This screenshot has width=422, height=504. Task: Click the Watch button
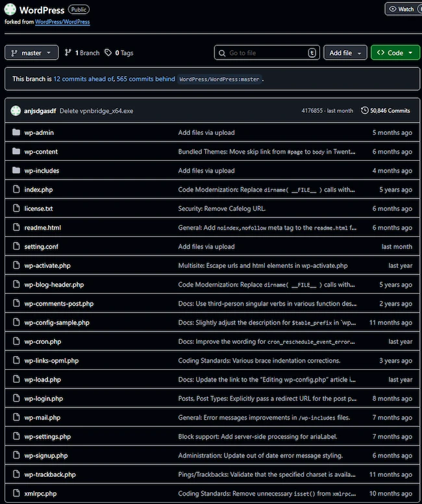tap(404, 9)
